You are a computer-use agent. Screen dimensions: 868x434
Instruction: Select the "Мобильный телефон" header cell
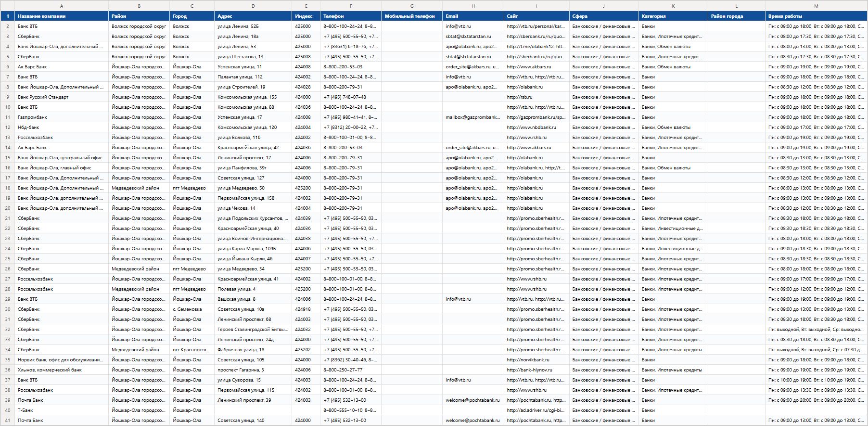tap(412, 16)
